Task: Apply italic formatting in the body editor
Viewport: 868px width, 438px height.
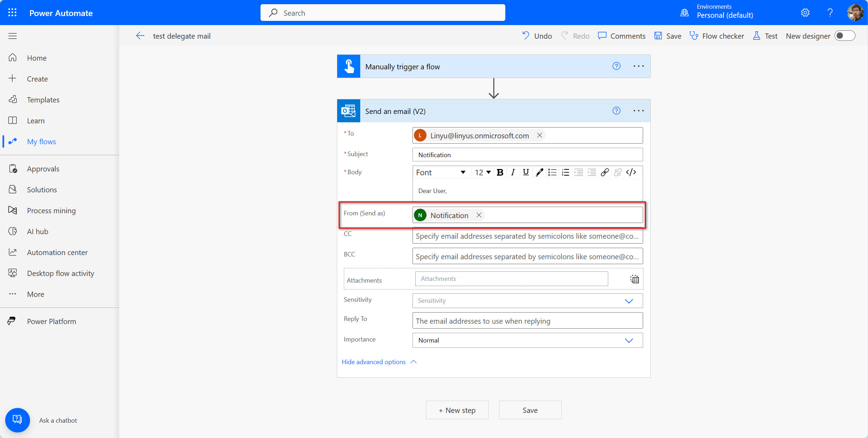Action: (513, 172)
